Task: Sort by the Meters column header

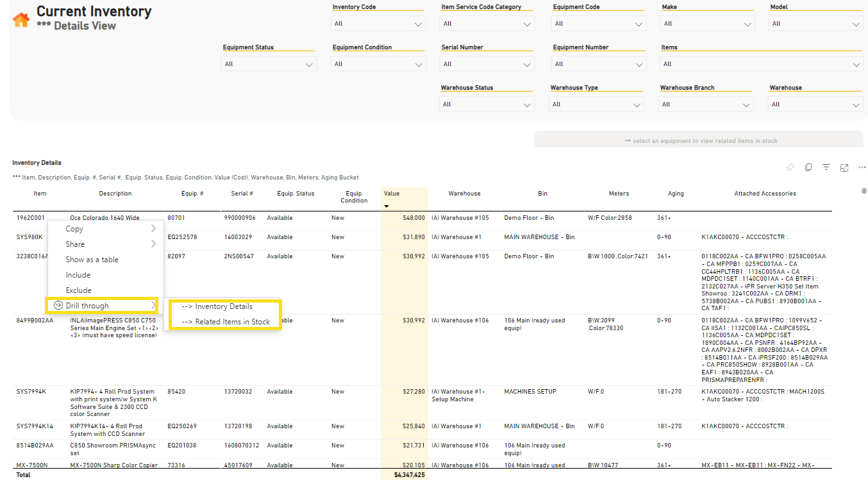Action: point(619,194)
